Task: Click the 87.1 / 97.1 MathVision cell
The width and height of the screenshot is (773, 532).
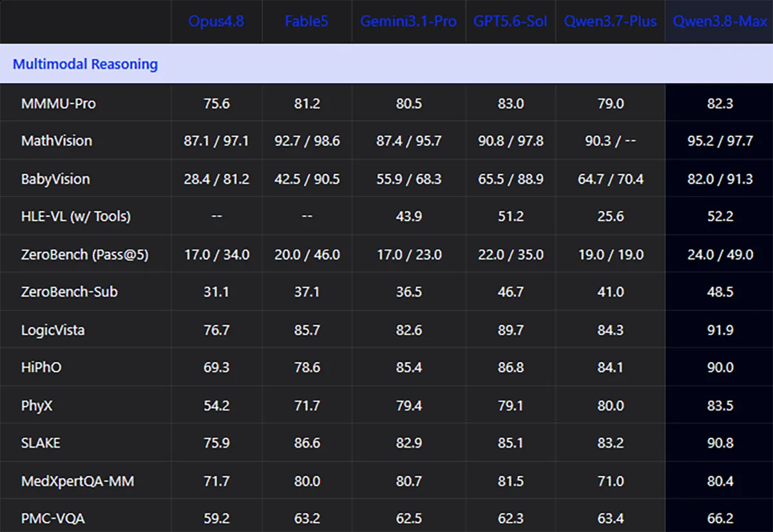Action: (x=216, y=140)
